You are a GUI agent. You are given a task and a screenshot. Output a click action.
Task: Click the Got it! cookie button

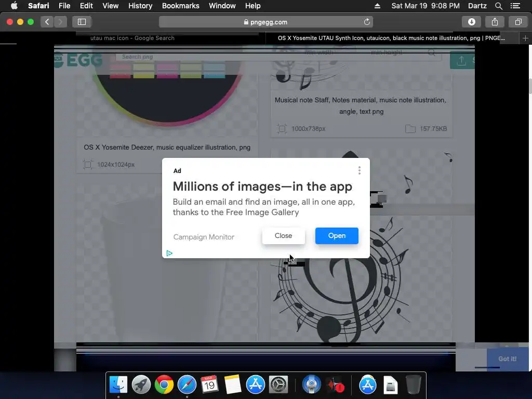pyautogui.click(x=507, y=358)
